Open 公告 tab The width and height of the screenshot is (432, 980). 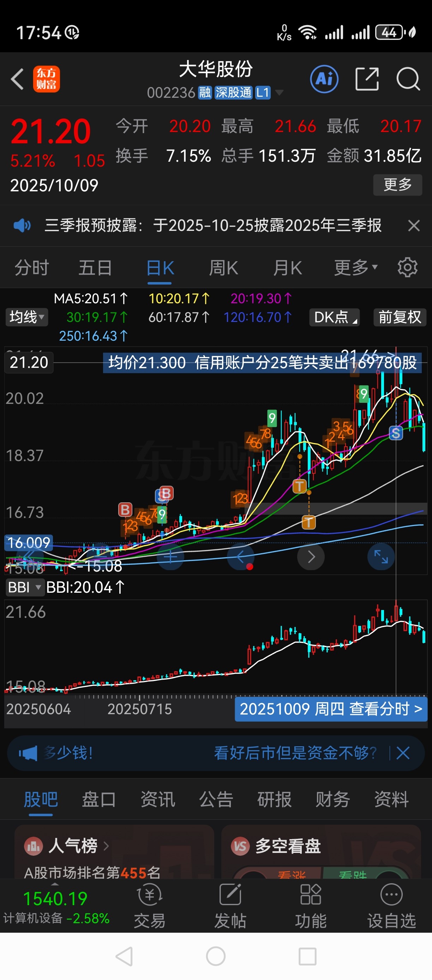click(x=216, y=799)
